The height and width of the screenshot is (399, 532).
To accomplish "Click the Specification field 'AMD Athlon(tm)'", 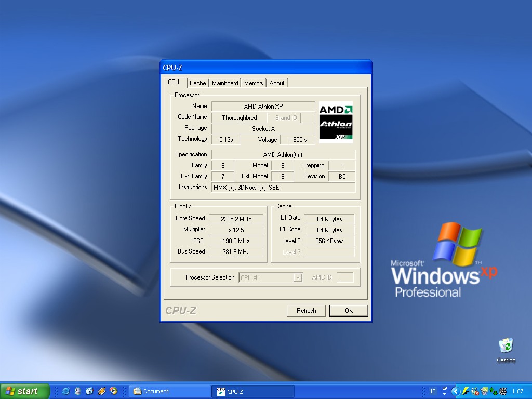I will (283, 155).
